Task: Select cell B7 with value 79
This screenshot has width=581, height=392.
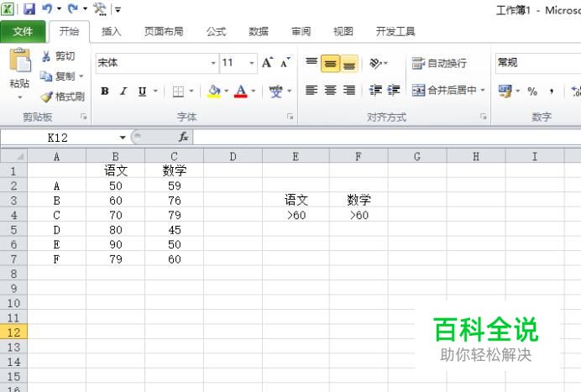Action: [x=116, y=259]
